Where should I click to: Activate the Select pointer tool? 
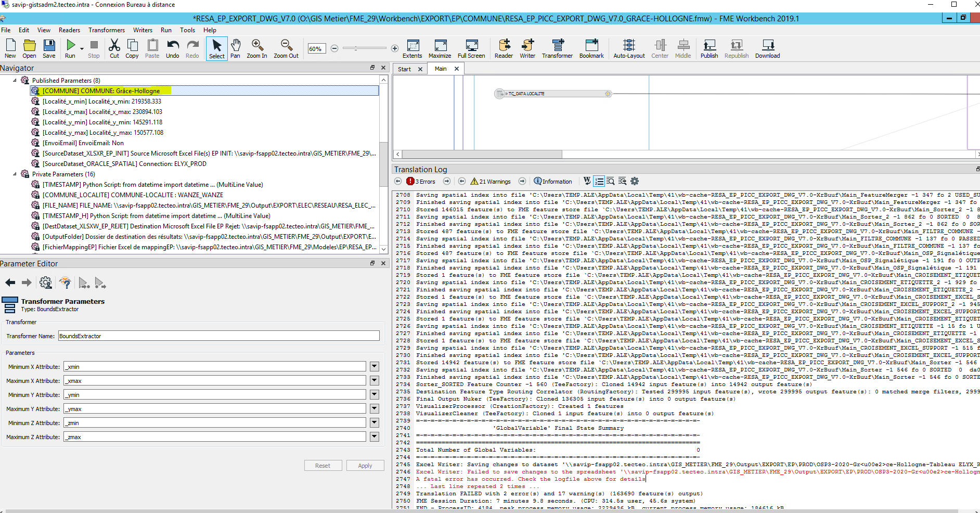[x=217, y=48]
